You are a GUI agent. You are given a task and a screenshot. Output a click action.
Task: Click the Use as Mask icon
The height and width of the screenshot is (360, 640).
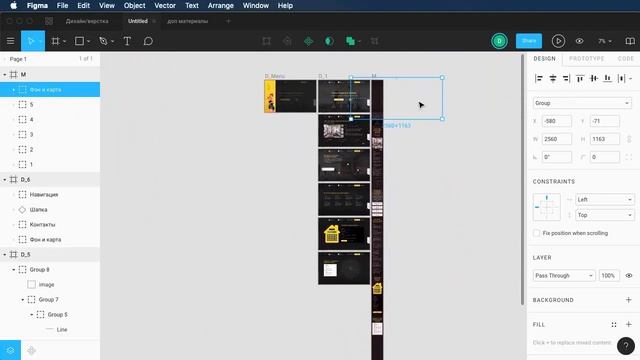[x=329, y=41]
